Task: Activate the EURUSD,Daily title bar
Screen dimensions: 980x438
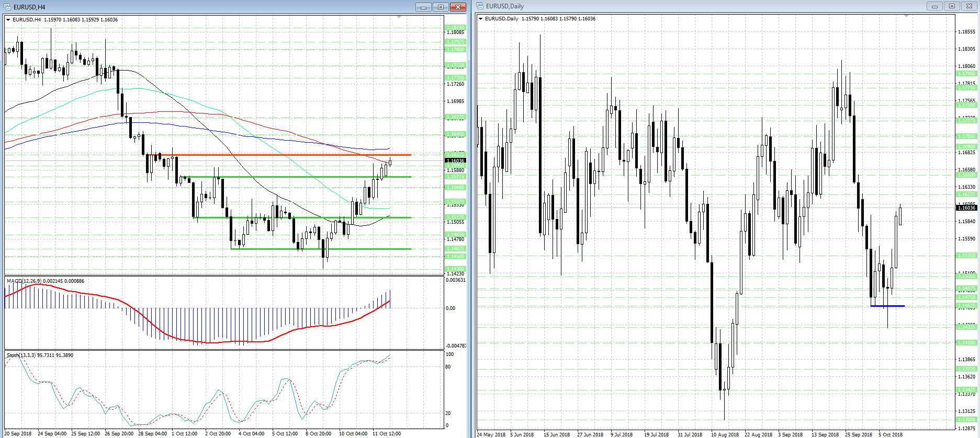Action: [x=680, y=6]
